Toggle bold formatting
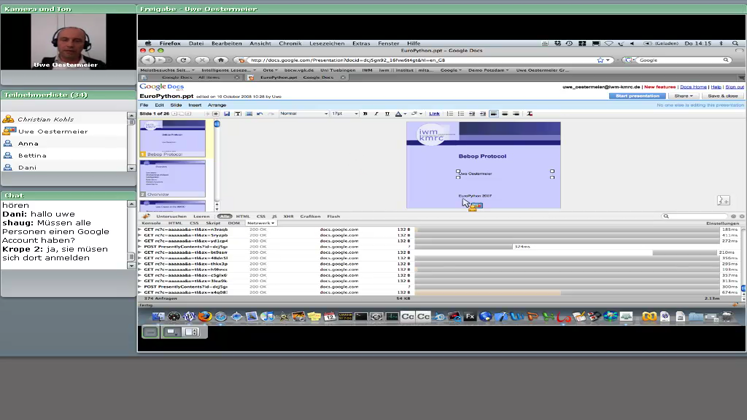The height and width of the screenshot is (420, 747). tap(365, 114)
